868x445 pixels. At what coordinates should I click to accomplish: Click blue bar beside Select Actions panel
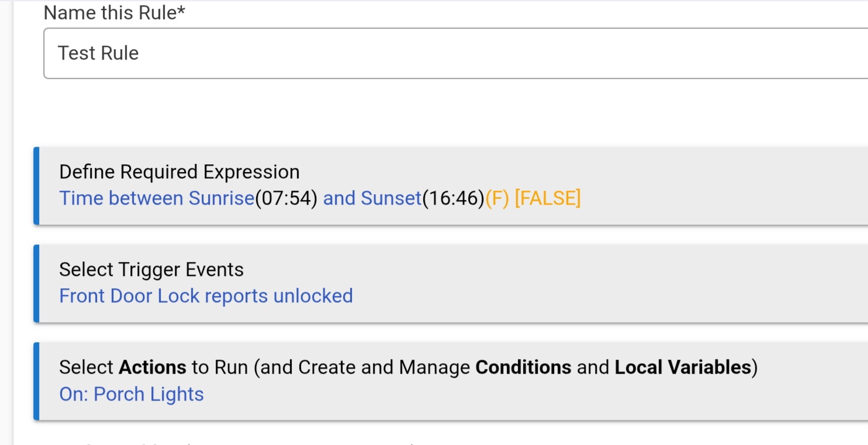(x=36, y=381)
